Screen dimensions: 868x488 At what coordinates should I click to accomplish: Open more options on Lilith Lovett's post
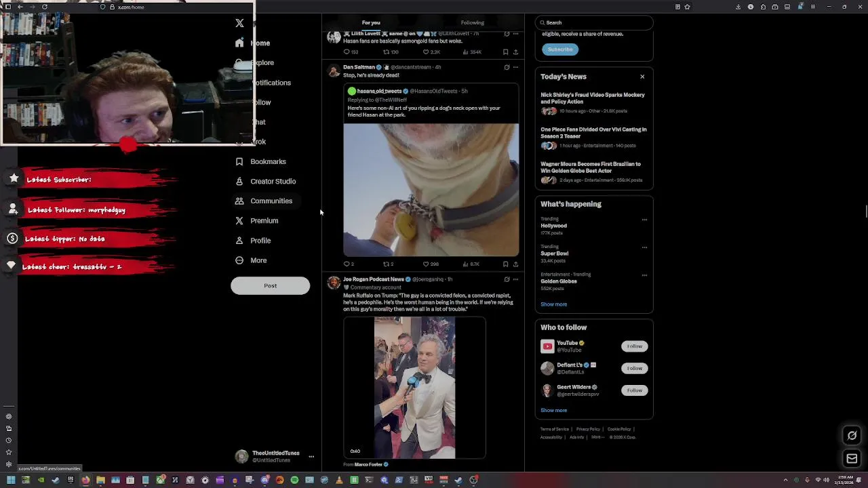[x=515, y=33]
